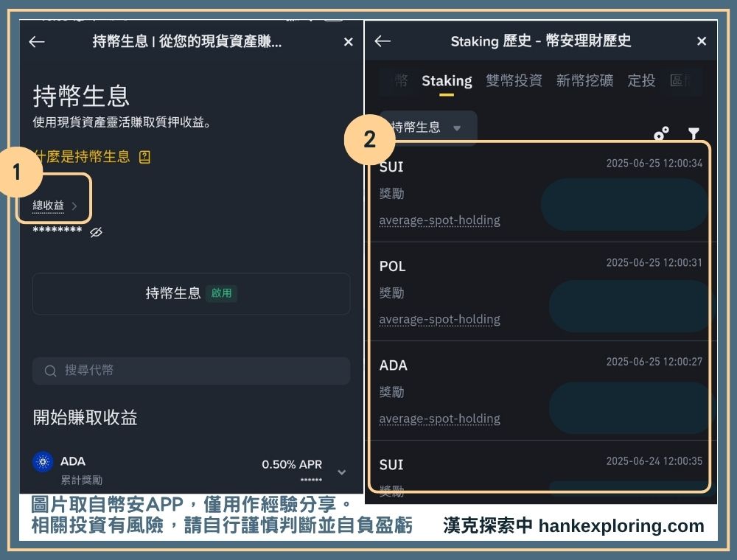Close the 持幣生息 page with X
Image resolution: width=737 pixels, height=560 pixels.
click(x=349, y=42)
